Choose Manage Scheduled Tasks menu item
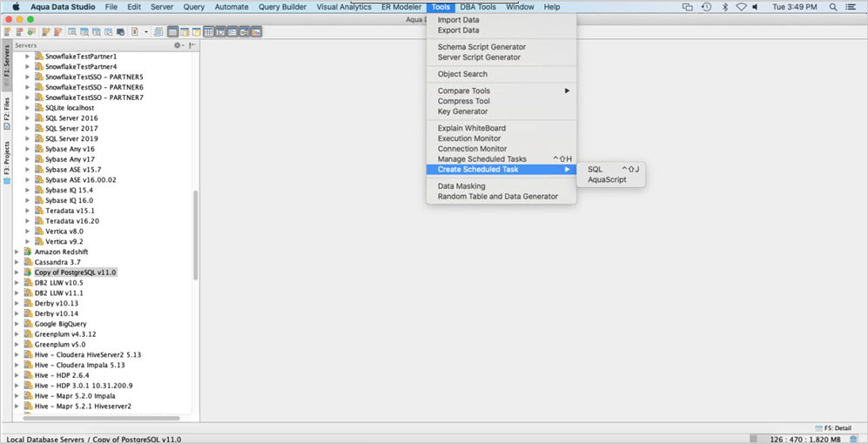868x444 pixels. click(x=501, y=159)
